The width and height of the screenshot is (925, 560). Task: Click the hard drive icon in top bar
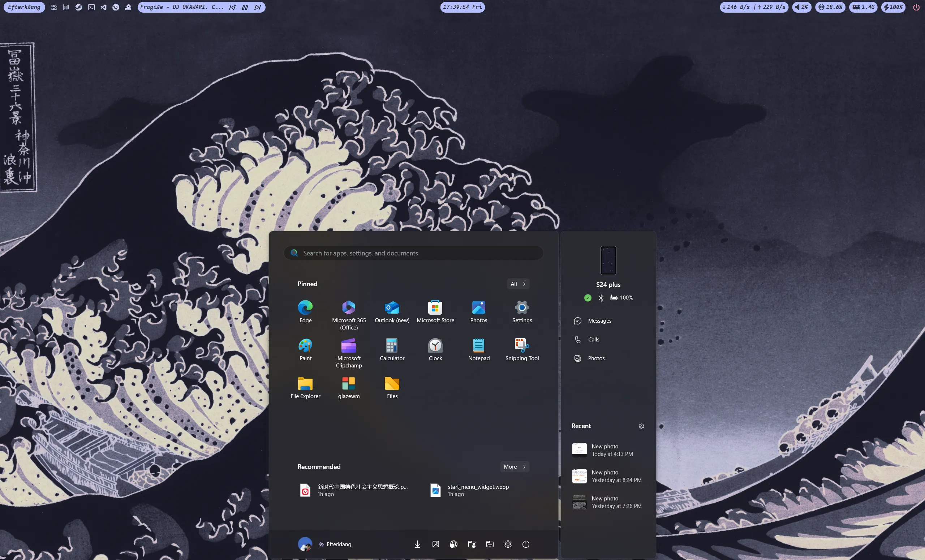click(x=128, y=7)
